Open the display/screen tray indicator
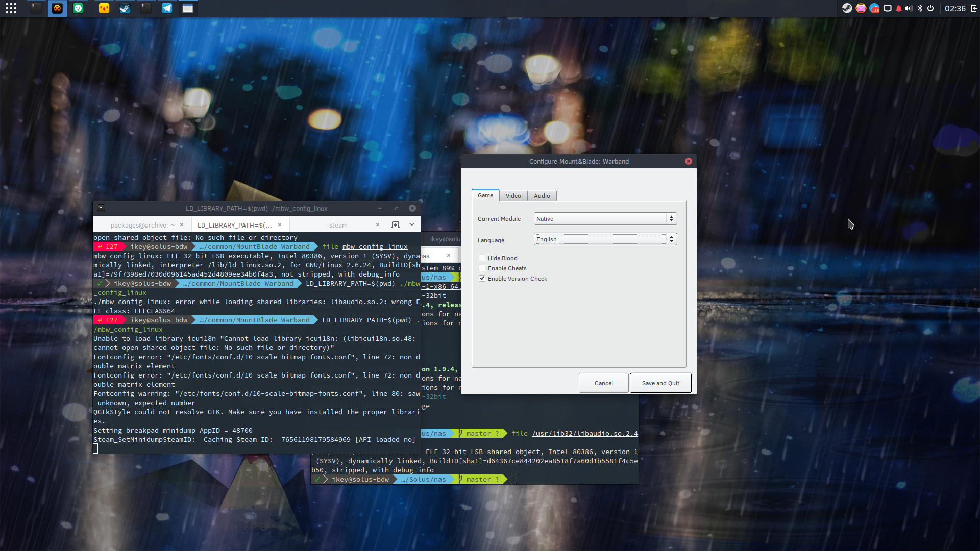 point(888,8)
